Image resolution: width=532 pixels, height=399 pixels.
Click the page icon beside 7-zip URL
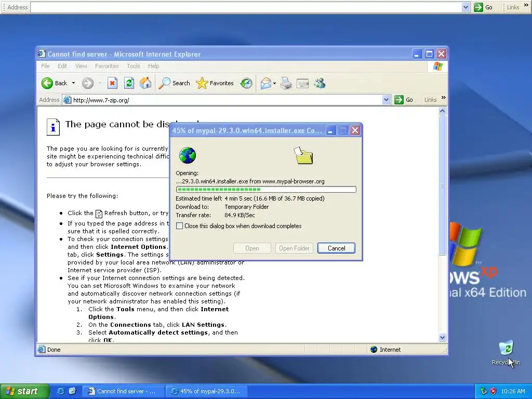tap(67, 100)
